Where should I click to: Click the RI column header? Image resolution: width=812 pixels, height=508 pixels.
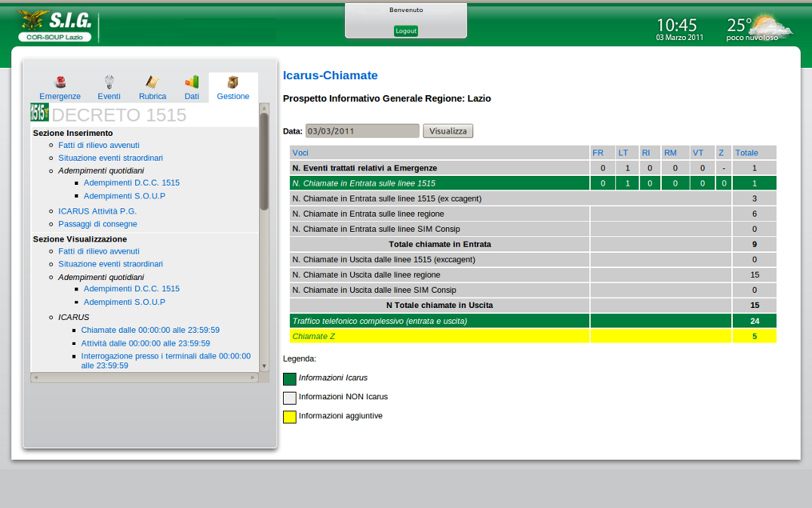click(650, 152)
